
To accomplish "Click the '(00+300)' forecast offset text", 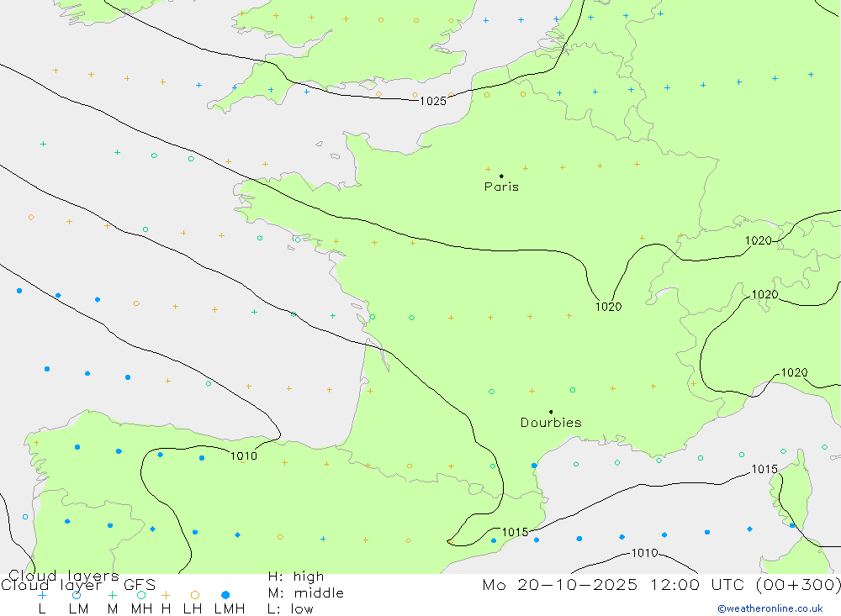I will point(798,585).
